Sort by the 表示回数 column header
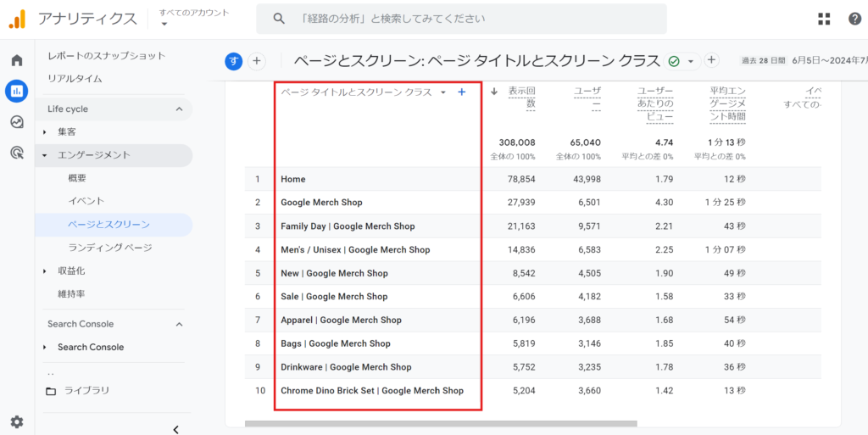Image resolution: width=868 pixels, height=435 pixels. pyautogui.click(x=521, y=97)
